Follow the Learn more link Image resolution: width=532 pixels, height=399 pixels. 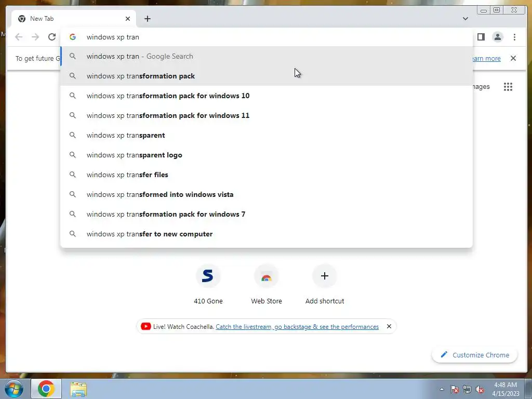(486, 58)
